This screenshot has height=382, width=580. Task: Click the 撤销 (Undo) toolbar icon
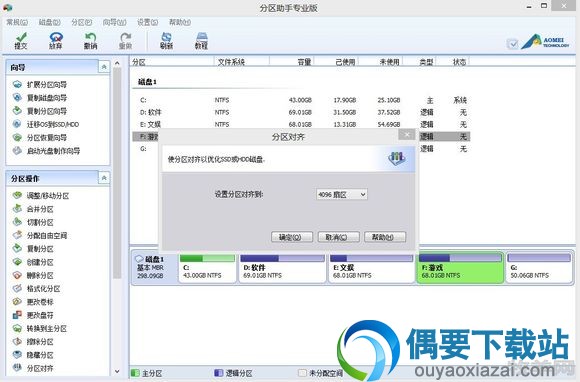tap(90, 41)
